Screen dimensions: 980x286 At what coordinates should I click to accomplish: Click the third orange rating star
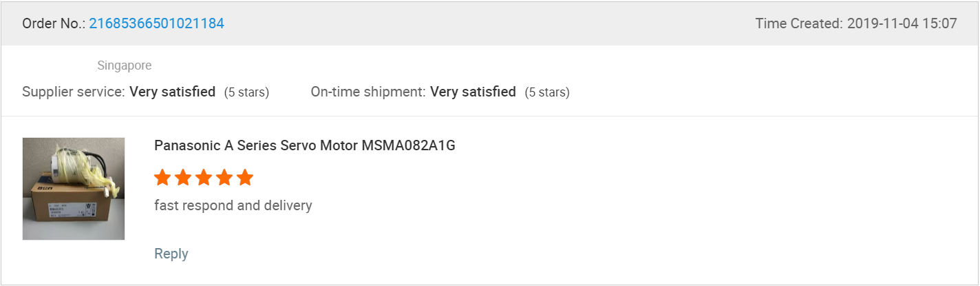[x=204, y=178]
